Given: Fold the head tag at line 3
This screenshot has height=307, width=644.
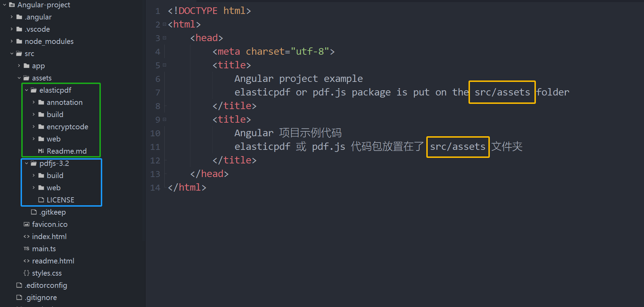Looking at the screenshot, I should pyautogui.click(x=165, y=38).
